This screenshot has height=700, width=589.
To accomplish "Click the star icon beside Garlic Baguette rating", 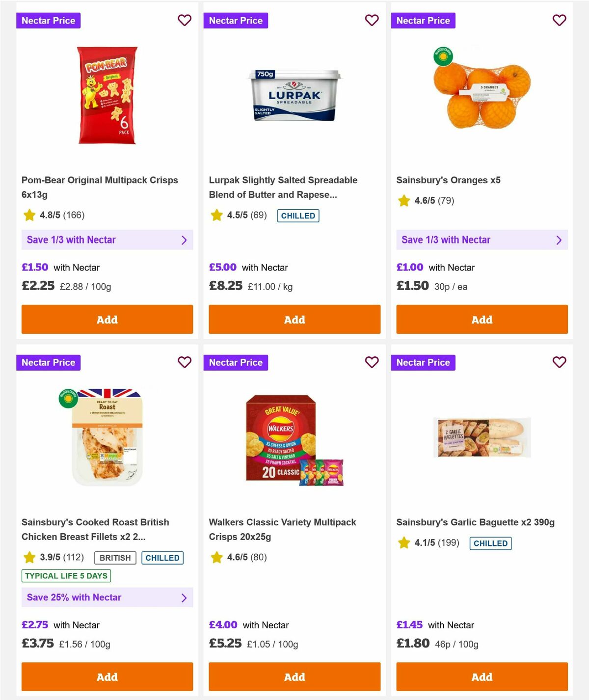I will [403, 543].
